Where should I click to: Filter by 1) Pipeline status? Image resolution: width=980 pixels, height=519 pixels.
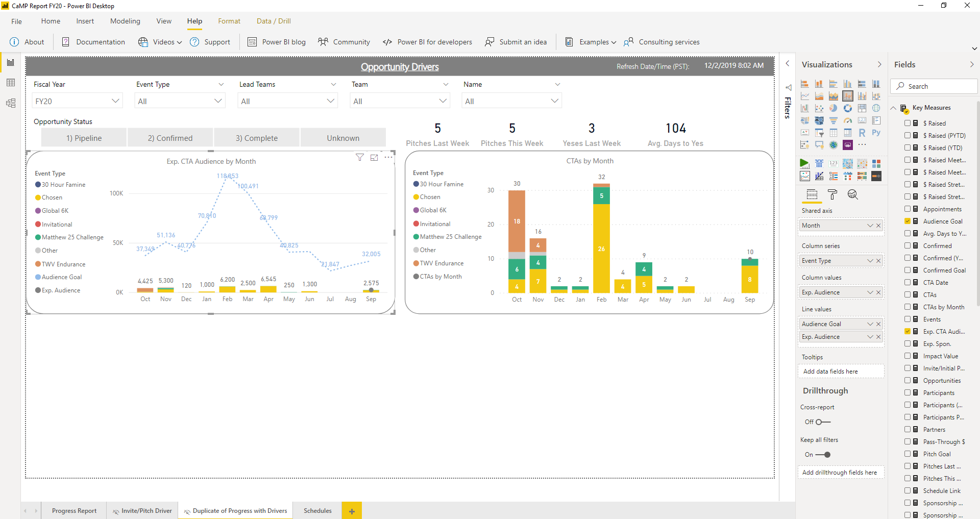[x=84, y=138]
